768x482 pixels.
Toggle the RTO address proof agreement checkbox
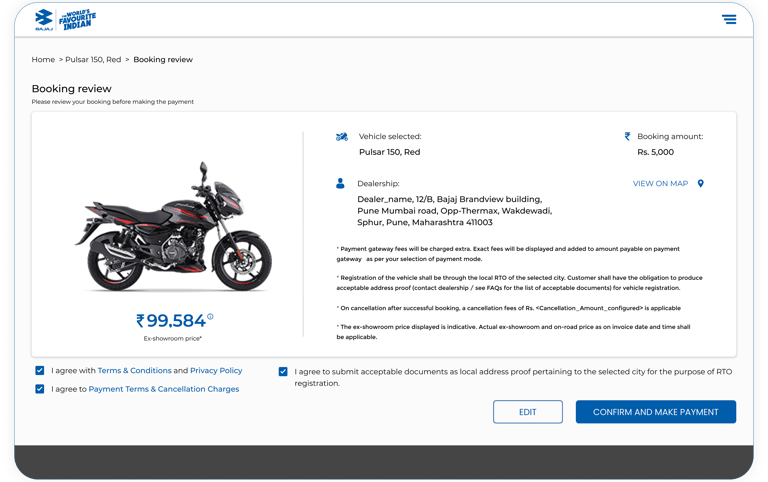(283, 371)
